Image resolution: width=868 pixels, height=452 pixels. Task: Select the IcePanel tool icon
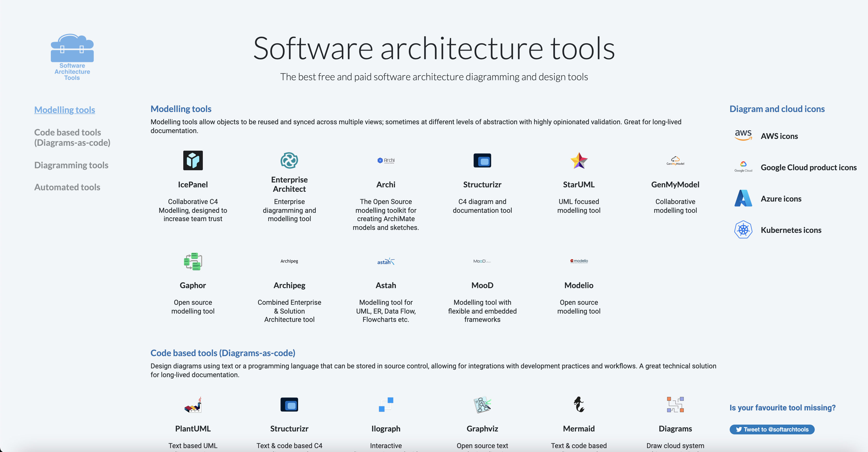click(193, 160)
